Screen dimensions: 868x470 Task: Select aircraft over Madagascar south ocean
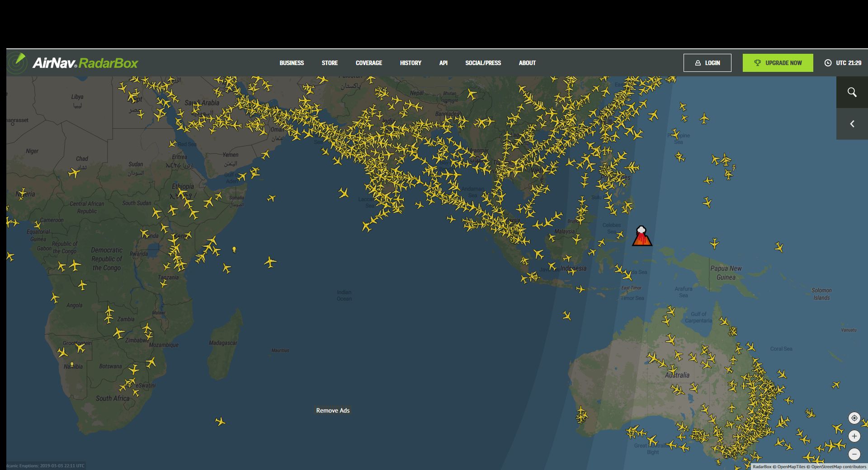(220, 422)
